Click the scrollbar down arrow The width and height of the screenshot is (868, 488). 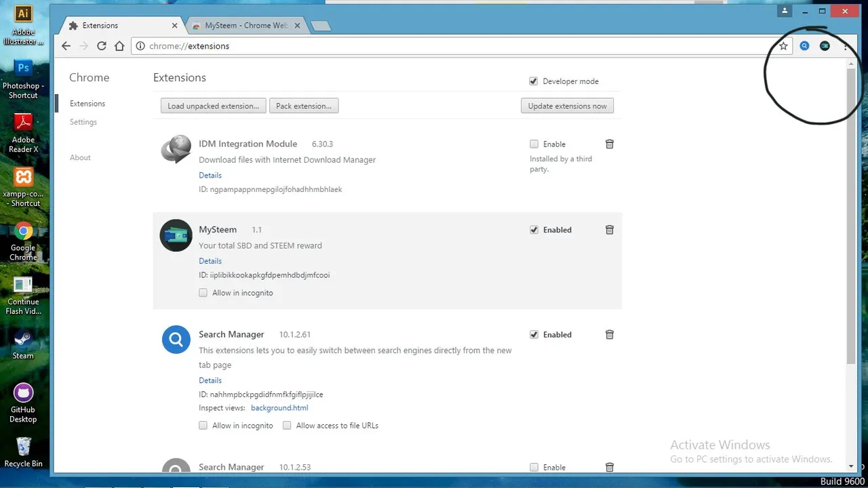pos(851,466)
